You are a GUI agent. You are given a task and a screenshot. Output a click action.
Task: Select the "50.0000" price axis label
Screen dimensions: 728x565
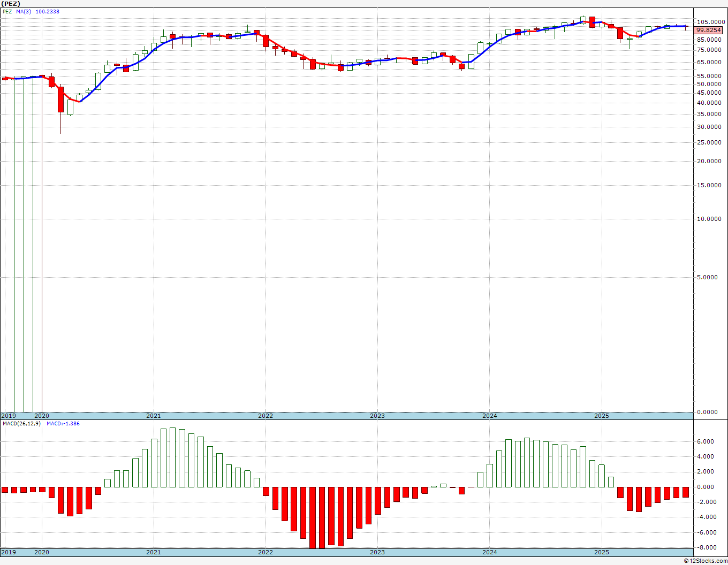click(709, 84)
